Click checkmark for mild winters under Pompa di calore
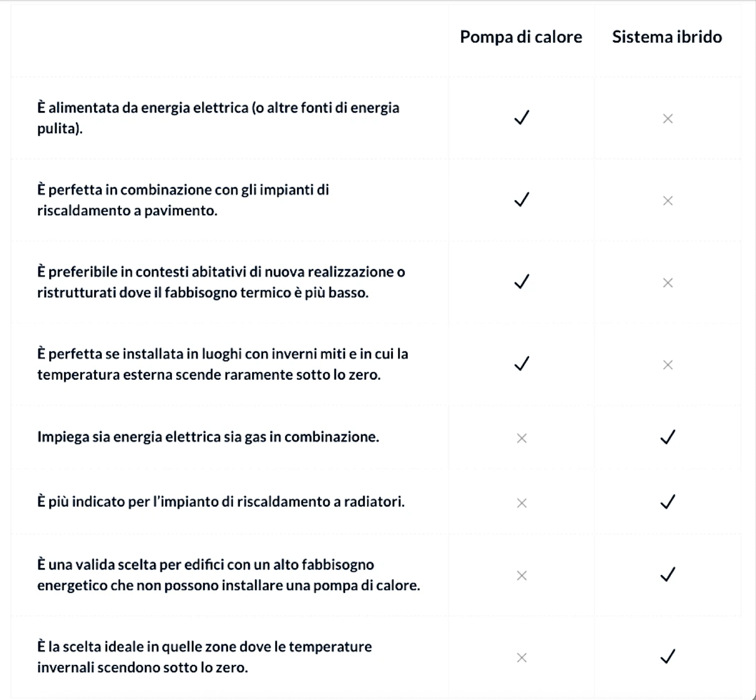The height and width of the screenshot is (700, 756). tap(522, 363)
